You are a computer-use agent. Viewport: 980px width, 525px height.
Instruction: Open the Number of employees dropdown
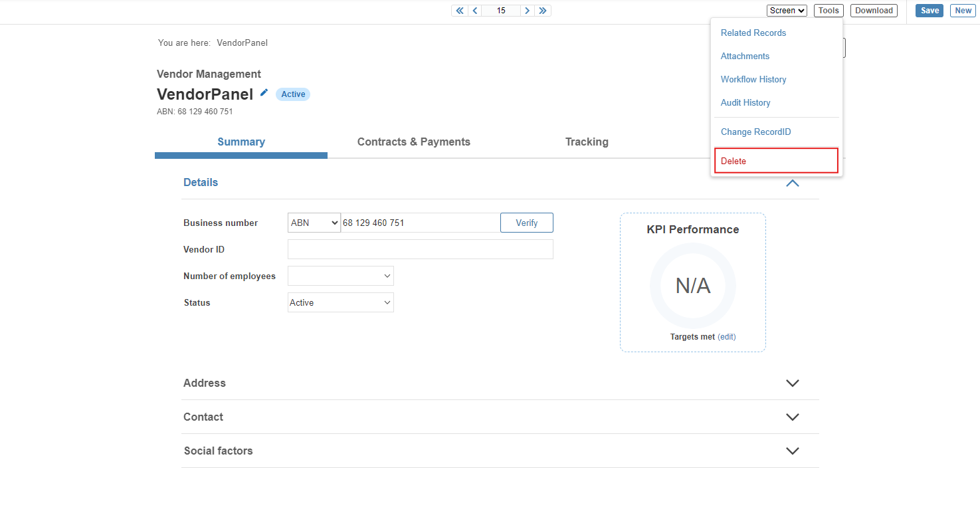340,276
